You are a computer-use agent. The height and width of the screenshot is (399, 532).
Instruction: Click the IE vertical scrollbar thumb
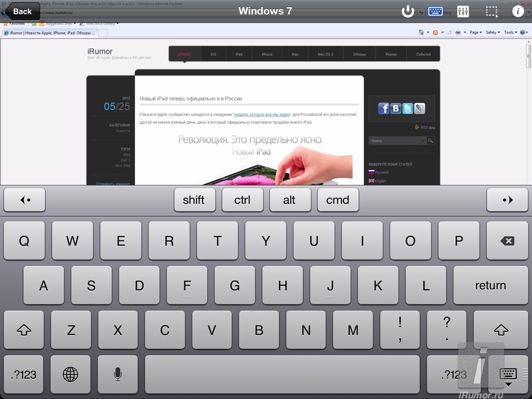tap(528, 56)
